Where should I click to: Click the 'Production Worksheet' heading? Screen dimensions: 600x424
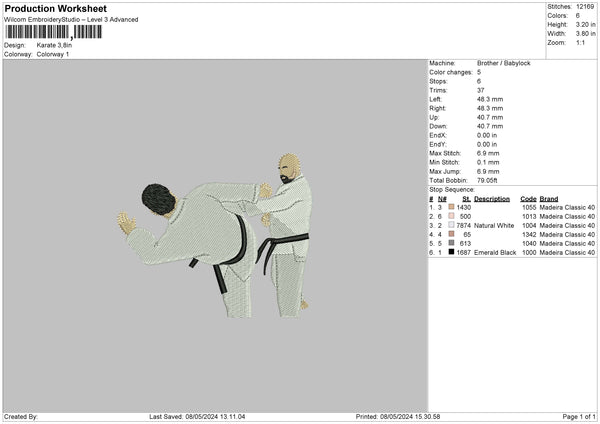(x=56, y=8)
